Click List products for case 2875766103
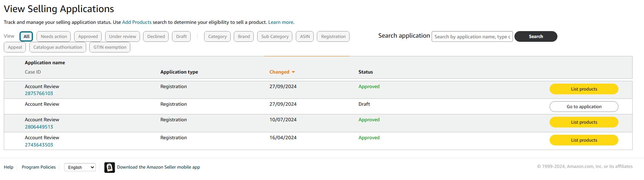644x180 pixels. point(584,89)
